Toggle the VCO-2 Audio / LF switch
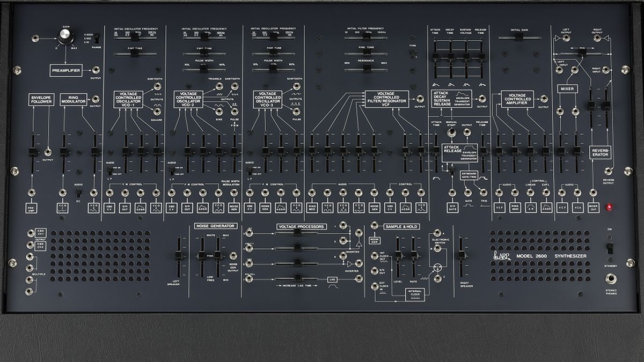Screen dimensions: 644x362 (x=173, y=171)
